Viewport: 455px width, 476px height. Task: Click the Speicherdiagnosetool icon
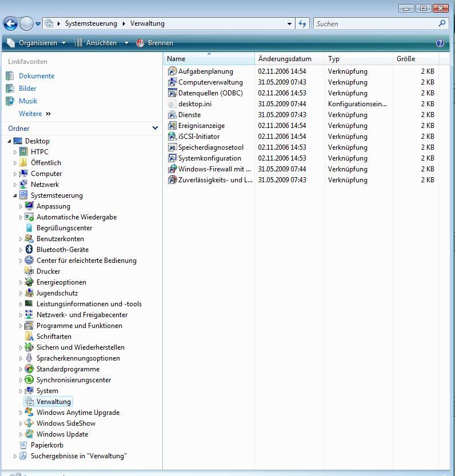tap(172, 147)
